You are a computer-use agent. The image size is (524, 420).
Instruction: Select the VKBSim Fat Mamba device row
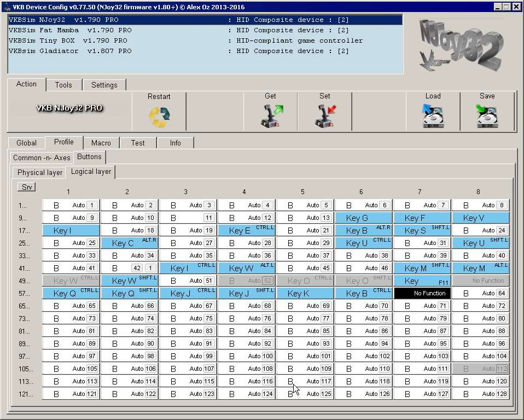(205, 30)
